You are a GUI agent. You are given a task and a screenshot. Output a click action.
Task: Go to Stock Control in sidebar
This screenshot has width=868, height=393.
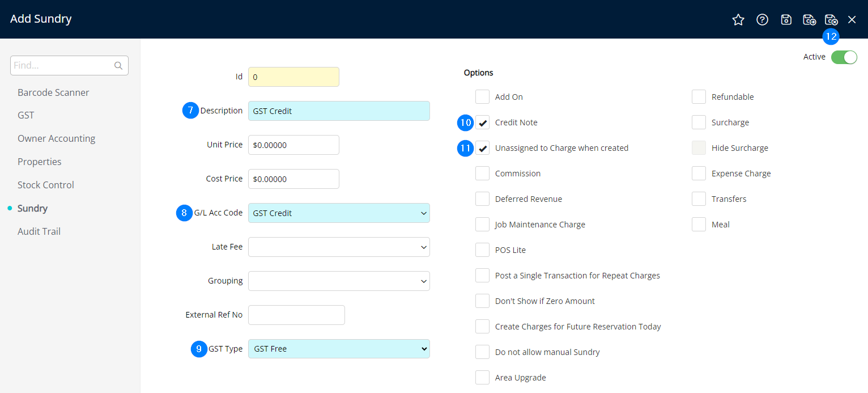pos(46,185)
